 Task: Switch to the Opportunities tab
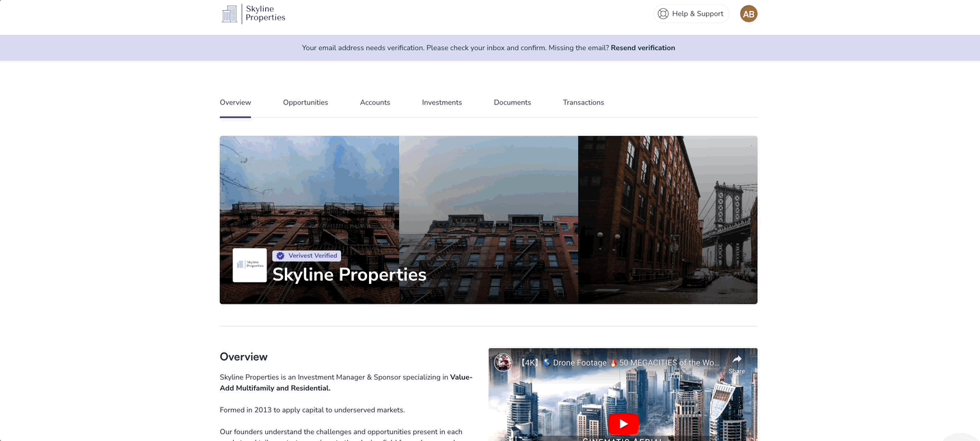305,102
